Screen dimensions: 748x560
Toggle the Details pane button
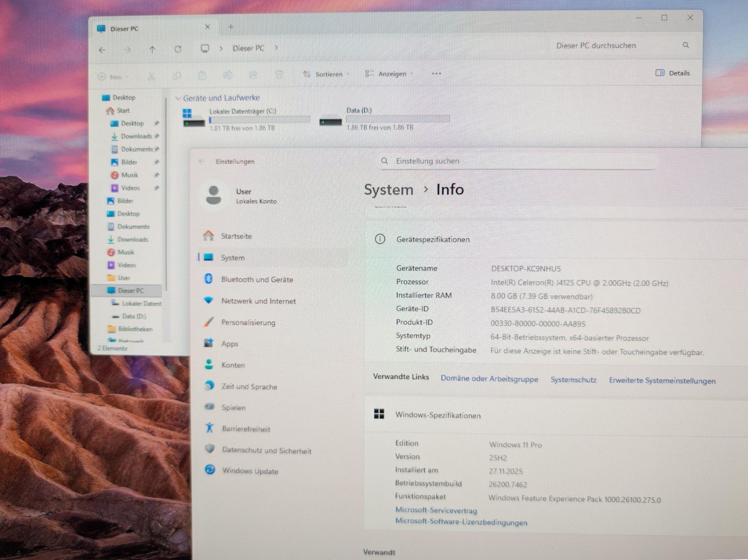click(672, 73)
